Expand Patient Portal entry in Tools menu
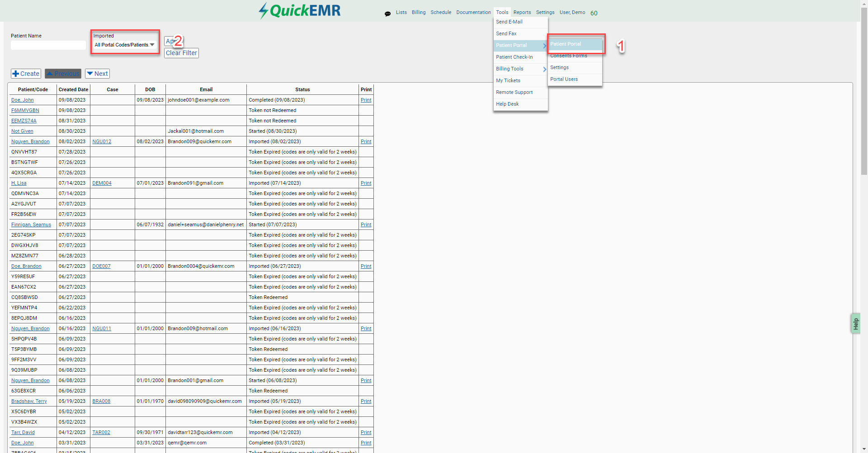868x453 pixels. click(521, 45)
